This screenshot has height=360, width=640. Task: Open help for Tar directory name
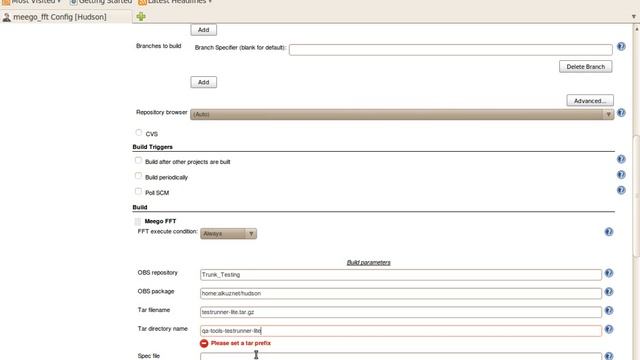tap(609, 329)
